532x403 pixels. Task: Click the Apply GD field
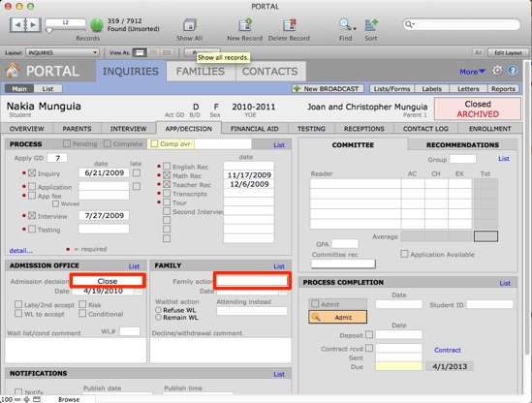(x=57, y=158)
